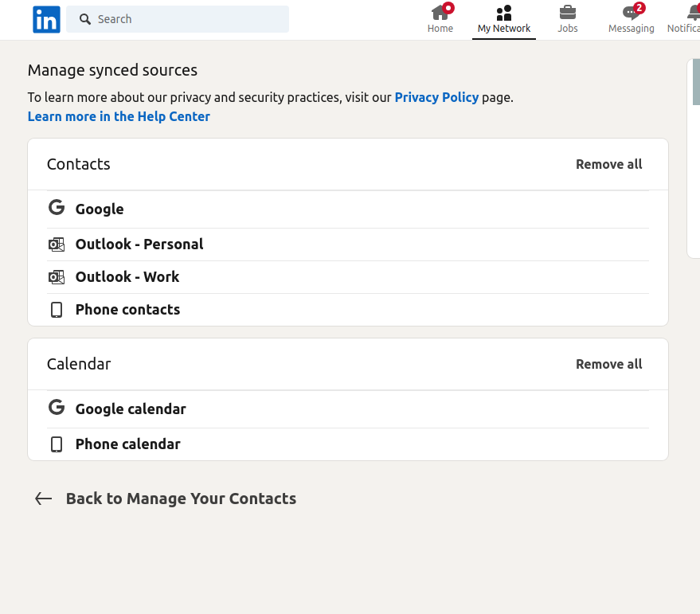700x614 pixels.
Task: Open the Jobs briefcase icon
Action: coord(567,13)
